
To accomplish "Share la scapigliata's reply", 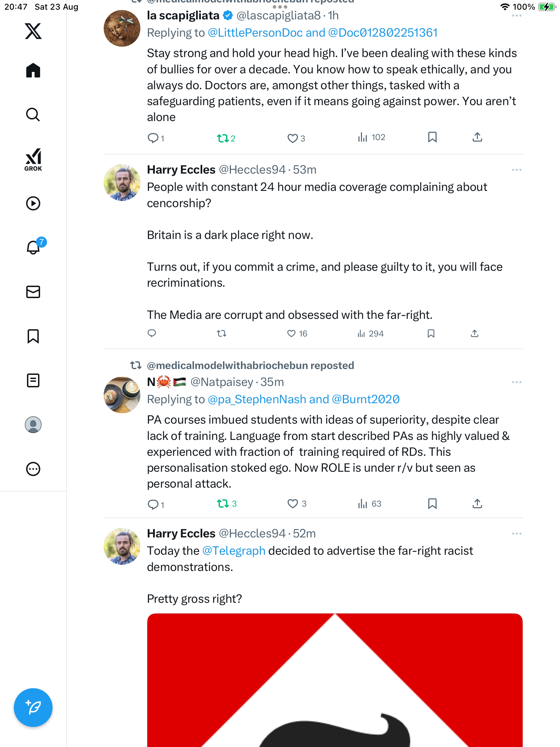I will pos(477,138).
